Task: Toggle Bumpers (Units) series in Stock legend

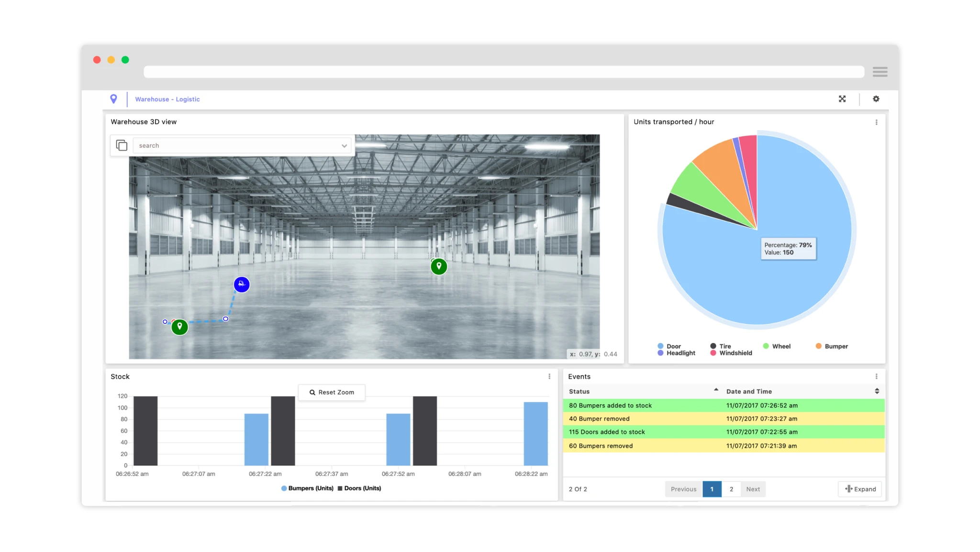Action: point(307,488)
